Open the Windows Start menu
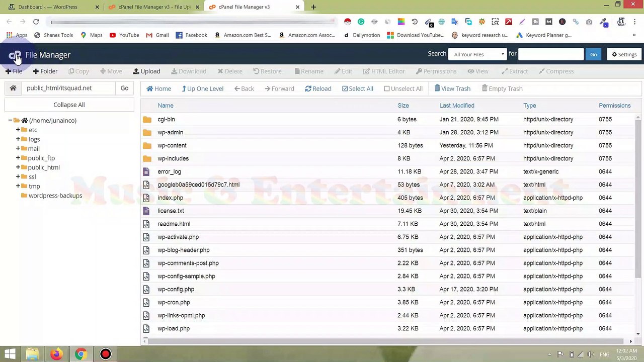The height and width of the screenshot is (362, 644). click(10, 354)
